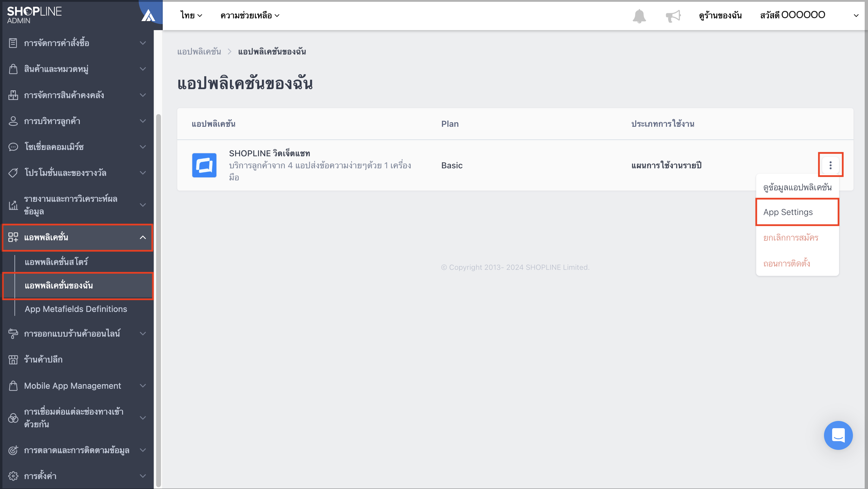Open รายงานและการวิเคราะห์ผลข้อมูล menu label
868x489 pixels.
click(x=71, y=205)
